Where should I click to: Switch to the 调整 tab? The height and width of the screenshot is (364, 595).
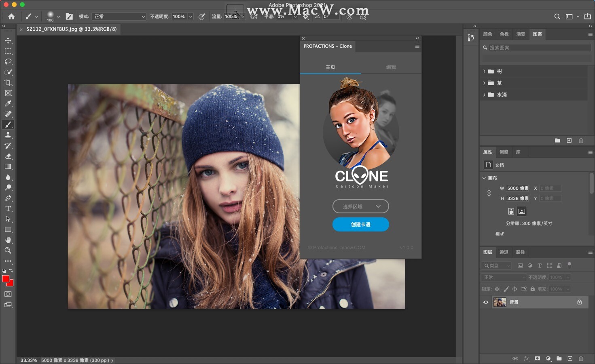click(x=504, y=152)
